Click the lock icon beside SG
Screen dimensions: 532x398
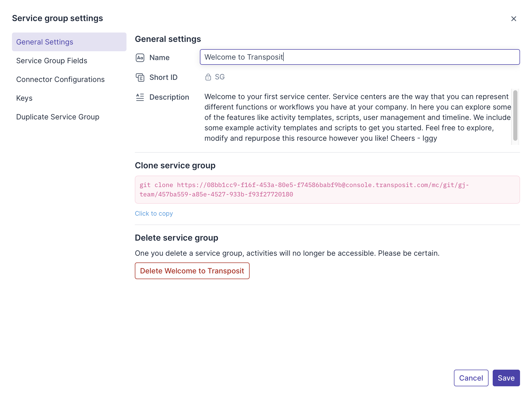click(208, 77)
